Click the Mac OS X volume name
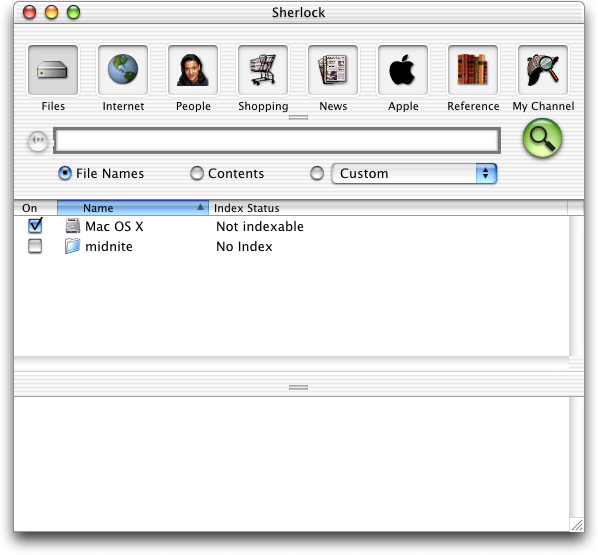This screenshot has width=598, height=555. click(114, 227)
